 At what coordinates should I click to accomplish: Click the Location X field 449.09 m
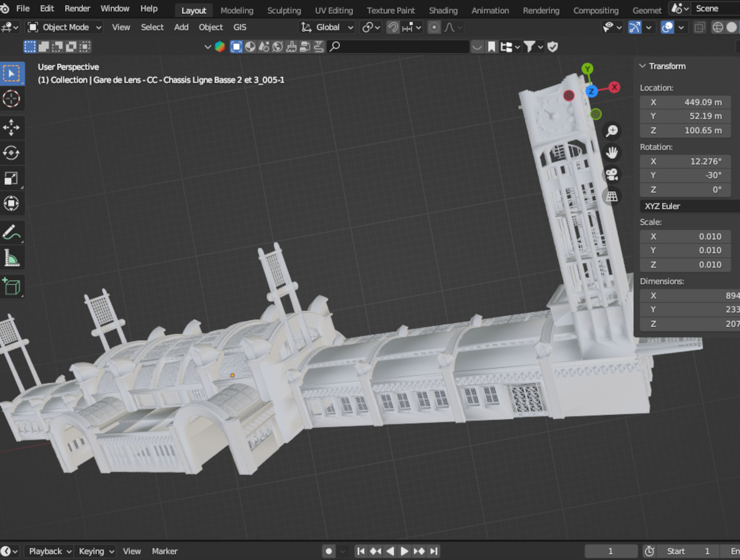[685, 102]
